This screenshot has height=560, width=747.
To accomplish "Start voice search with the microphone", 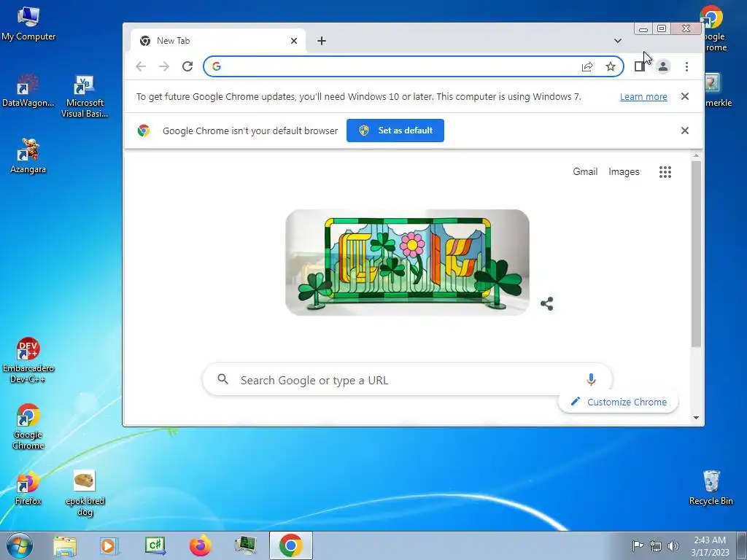I will tap(591, 379).
